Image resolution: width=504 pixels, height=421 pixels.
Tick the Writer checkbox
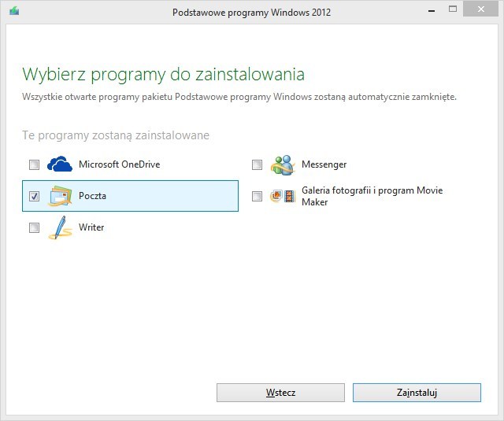(34, 227)
